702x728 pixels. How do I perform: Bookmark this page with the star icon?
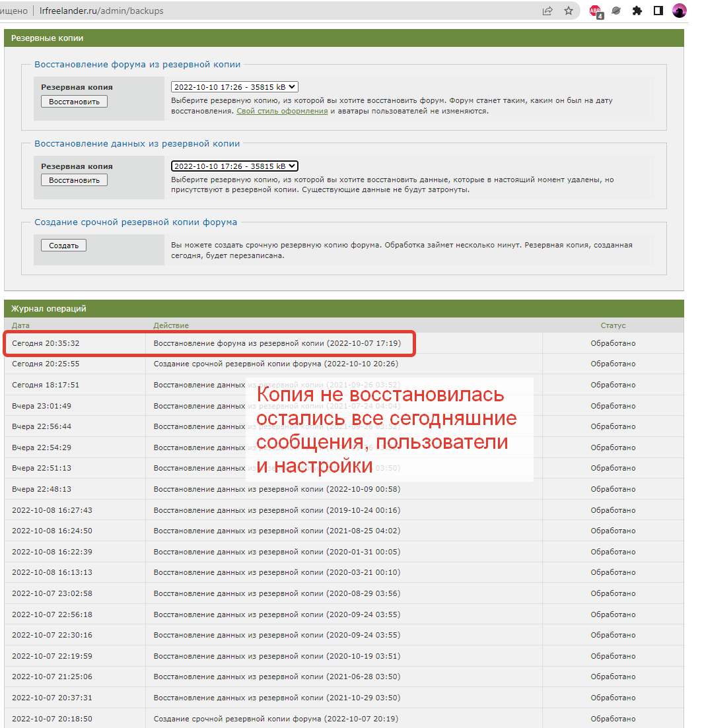pos(568,11)
